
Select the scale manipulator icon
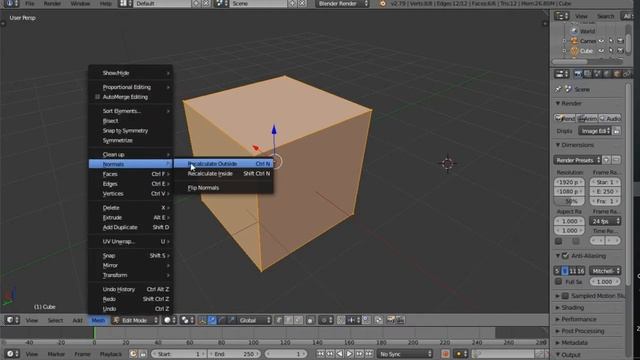tap(231, 320)
